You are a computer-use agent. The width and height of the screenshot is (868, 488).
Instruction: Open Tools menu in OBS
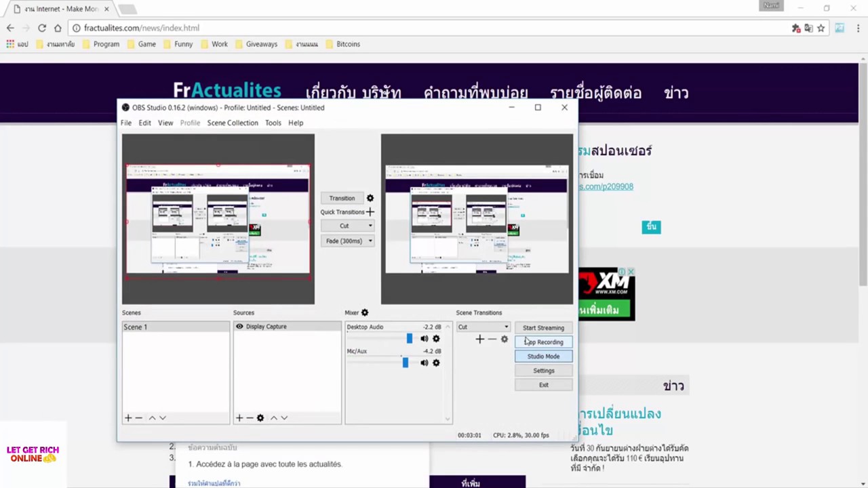point(273,123)
